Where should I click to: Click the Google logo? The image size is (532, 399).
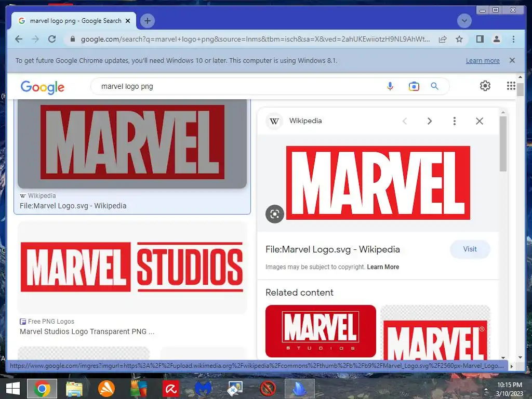pos(43,87)
